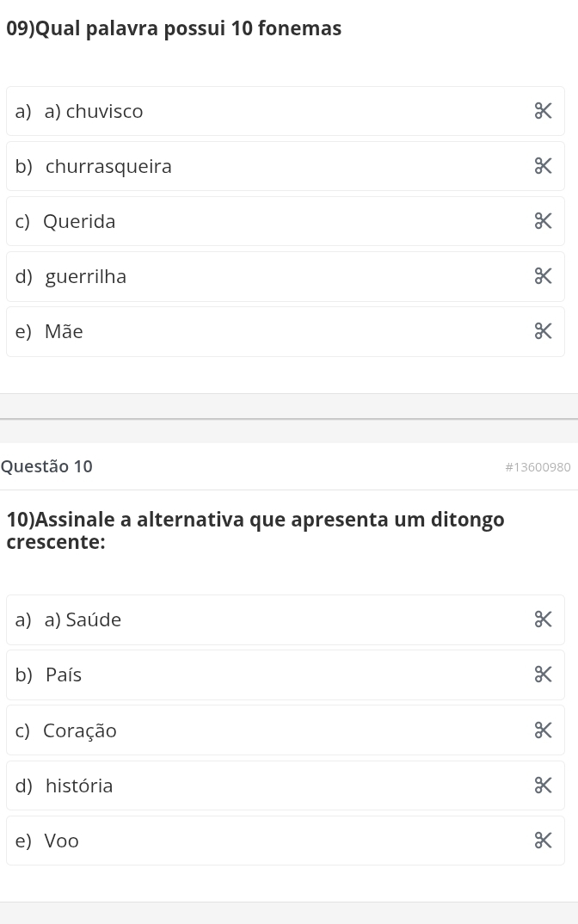Click scissors icon beside chuvisco option
This screenshot has width=578, height=924.
point(543,111)
